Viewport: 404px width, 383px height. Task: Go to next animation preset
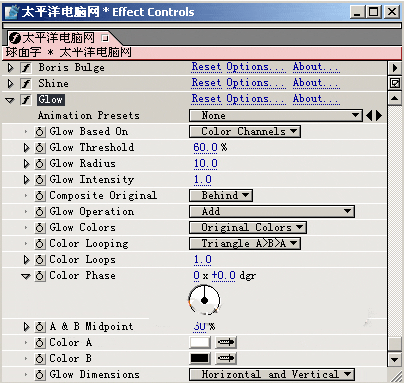point(379,116)
